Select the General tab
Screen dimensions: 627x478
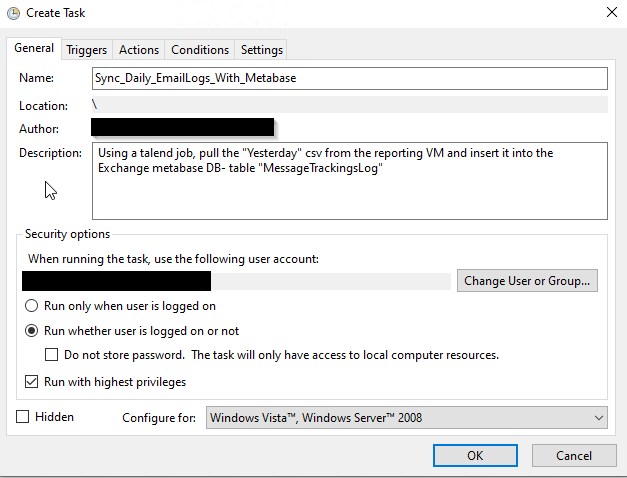34,48
